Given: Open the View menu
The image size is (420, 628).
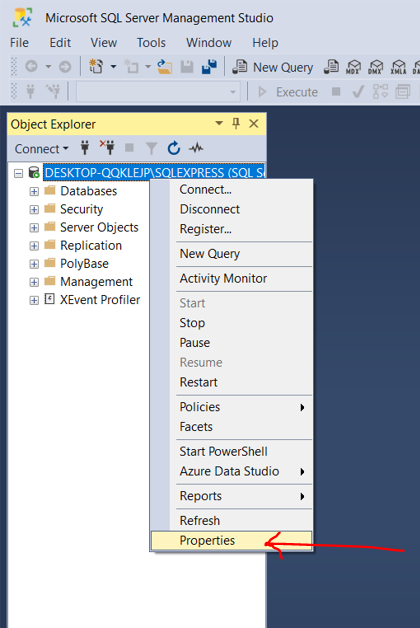Looking at the screenshot, I should (x=104, y=42).
